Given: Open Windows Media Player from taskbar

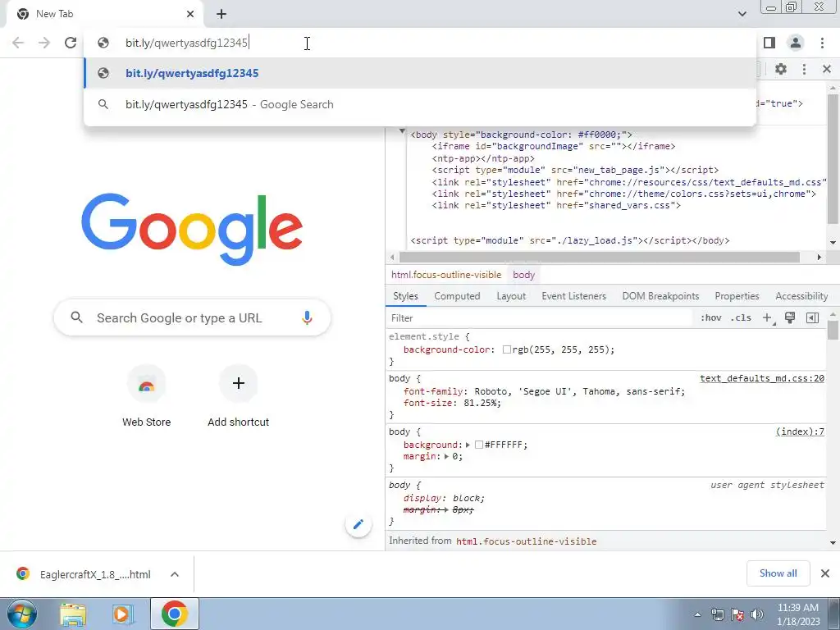Looking at the screenshot, I should (x=123, y=614).
